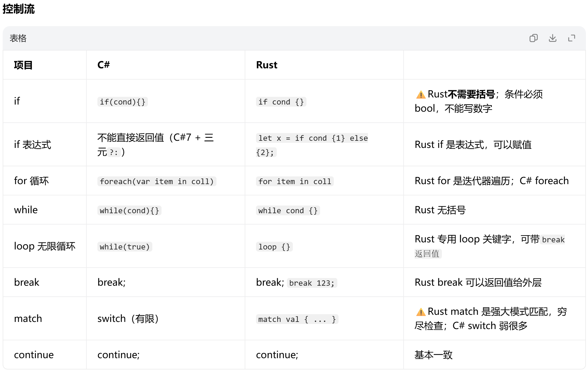Click the 'foreach(var item in coll)' code

click(x=157, y=181)
